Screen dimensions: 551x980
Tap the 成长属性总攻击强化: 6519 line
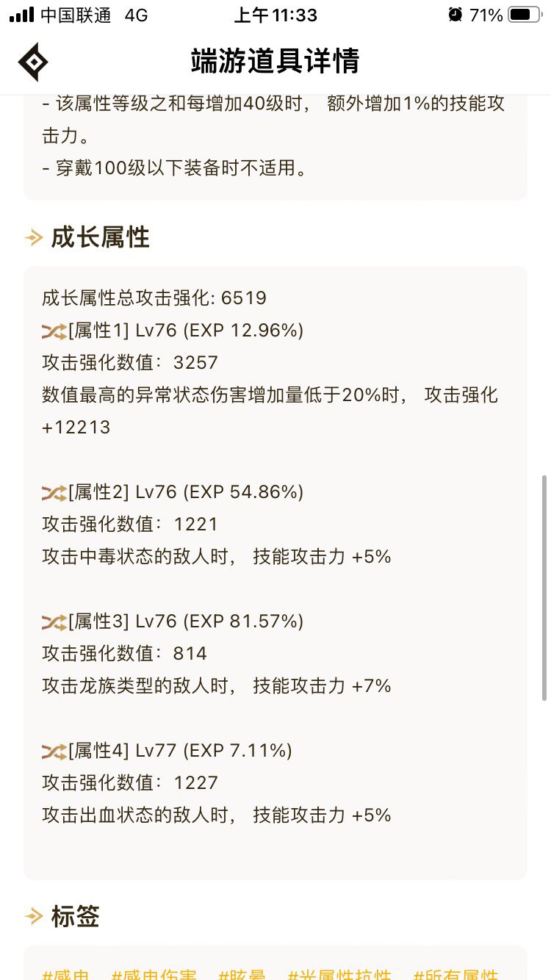point(154,298)
